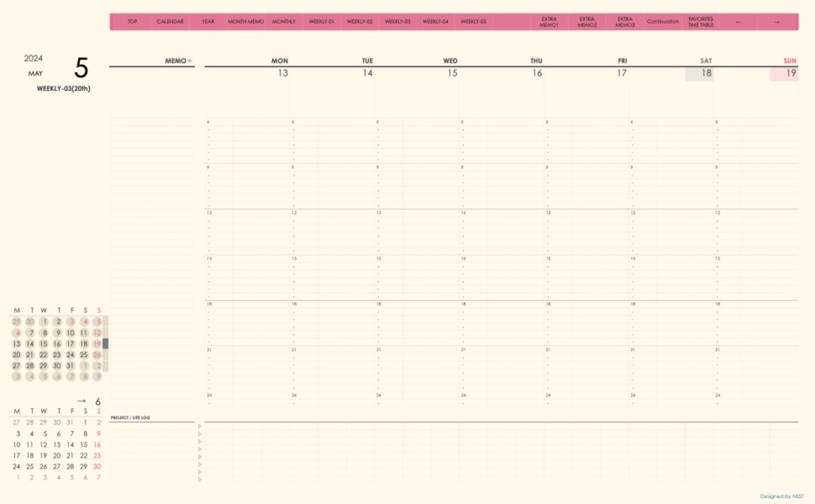Screen dimensions: 815x504
Task: Switch to the EXTRA MEMO2 tab
Action: 587,22
